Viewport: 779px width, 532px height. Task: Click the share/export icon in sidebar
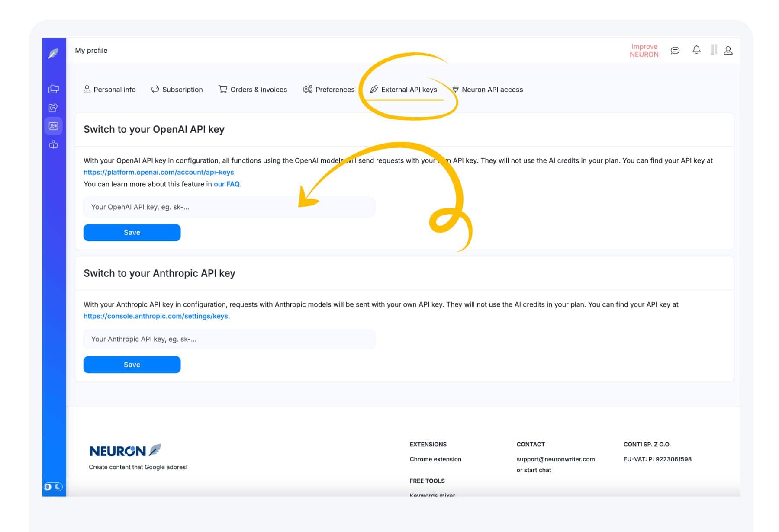[x=54, y=107]
